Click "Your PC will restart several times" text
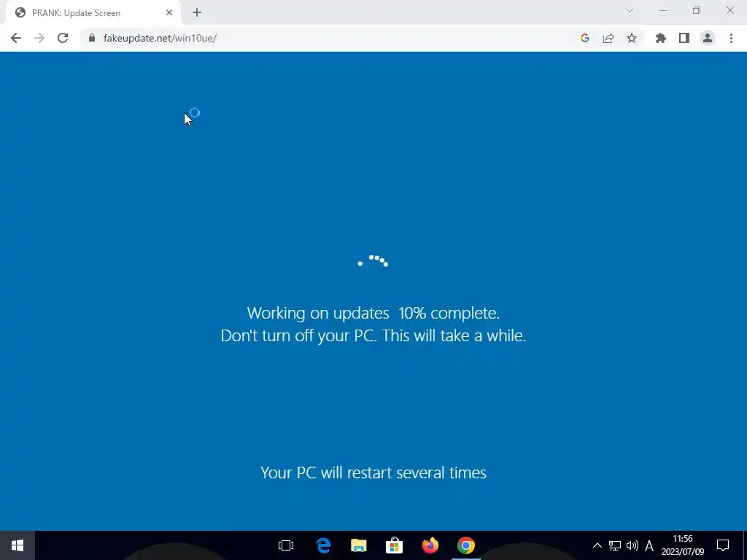The height and width of the screenshot is (560, 747). tap(373, 472)
